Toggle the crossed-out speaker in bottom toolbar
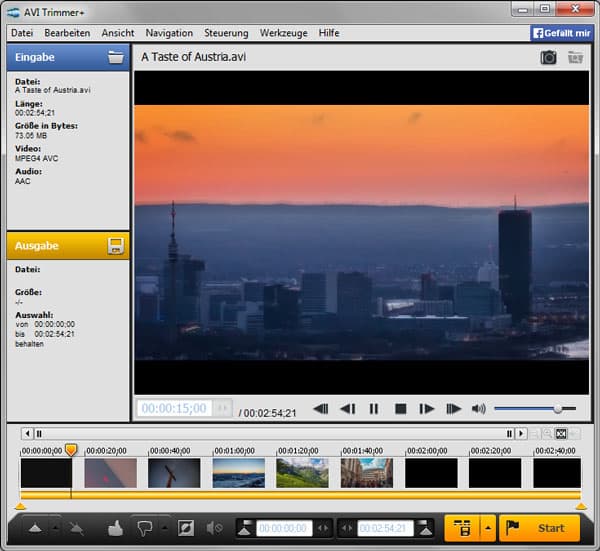 214,527
